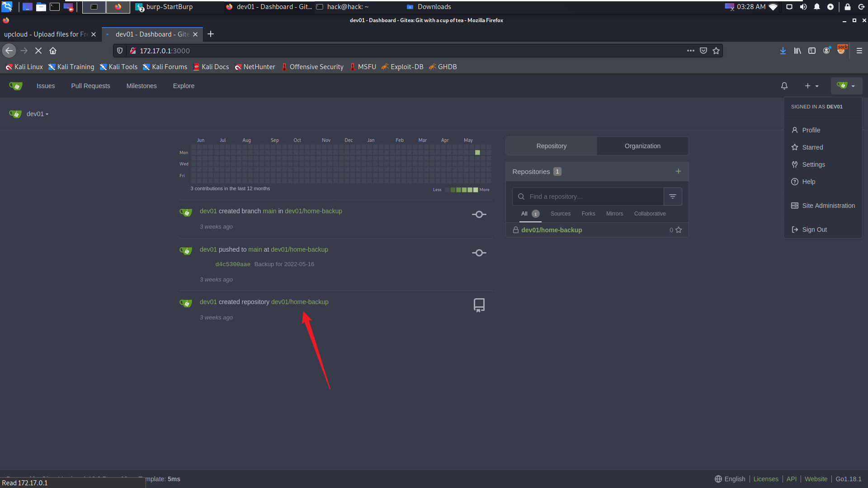Switch to burp-StartBurp taskbar window

pos(165,7)
